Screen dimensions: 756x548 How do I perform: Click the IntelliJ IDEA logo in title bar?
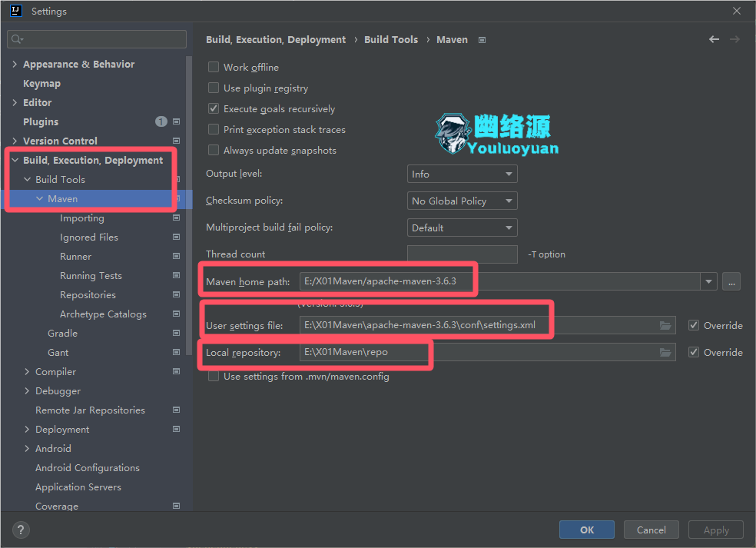(x=16, y=11)
